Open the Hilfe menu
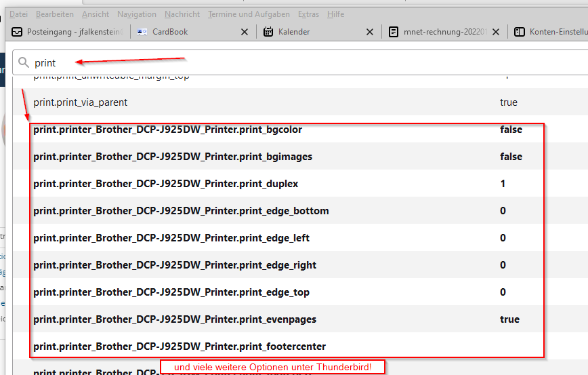Image resolution: width=588 pixels, height=375 pixels. click(x=335, y=14)
